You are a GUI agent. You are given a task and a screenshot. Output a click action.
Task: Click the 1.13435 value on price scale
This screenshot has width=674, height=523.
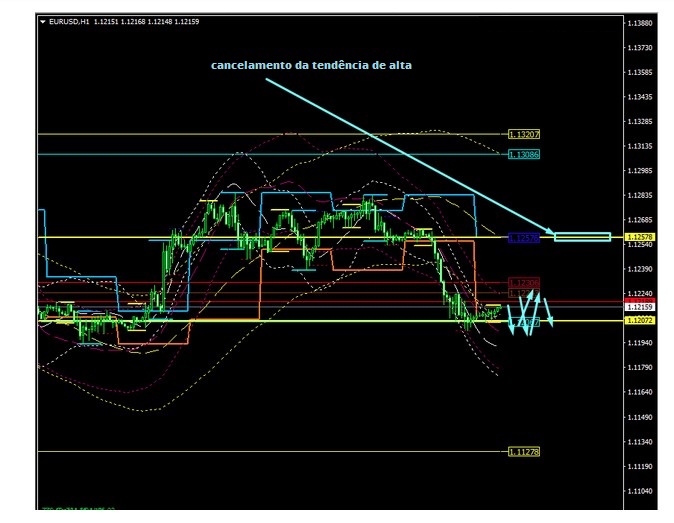[x=640, y=97]
